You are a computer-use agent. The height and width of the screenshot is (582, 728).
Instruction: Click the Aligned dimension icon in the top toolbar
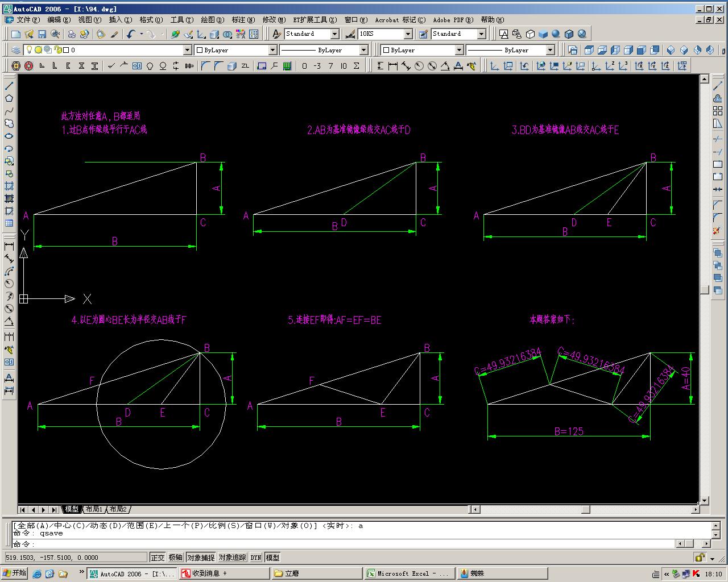click(x=406, y=66)
